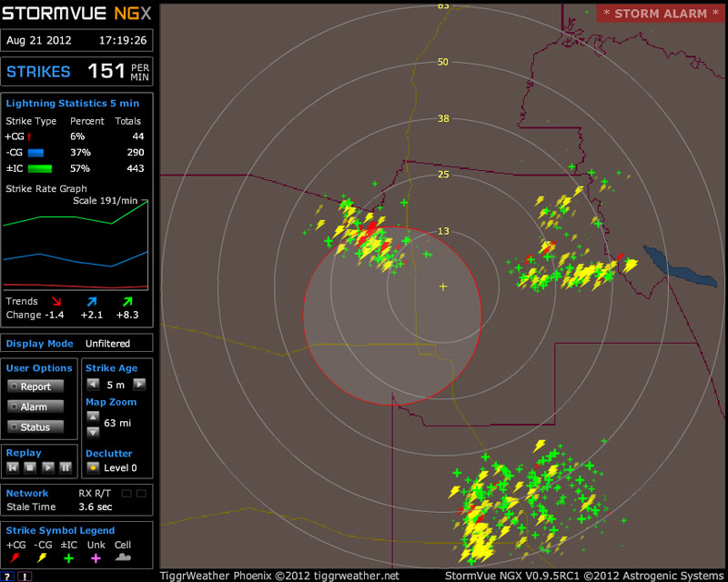Viewport: 728px width, 582px height.
Task: Pause the replay
Action: 66,467
